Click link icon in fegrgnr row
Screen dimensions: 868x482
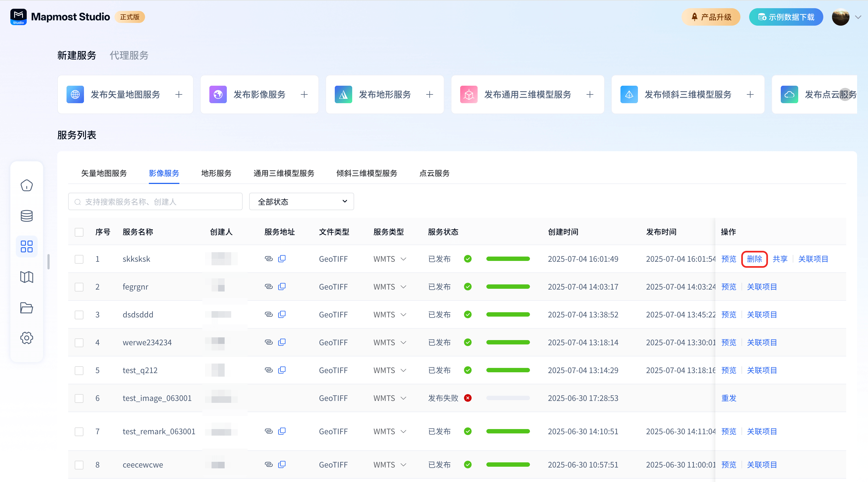(269, 287)
